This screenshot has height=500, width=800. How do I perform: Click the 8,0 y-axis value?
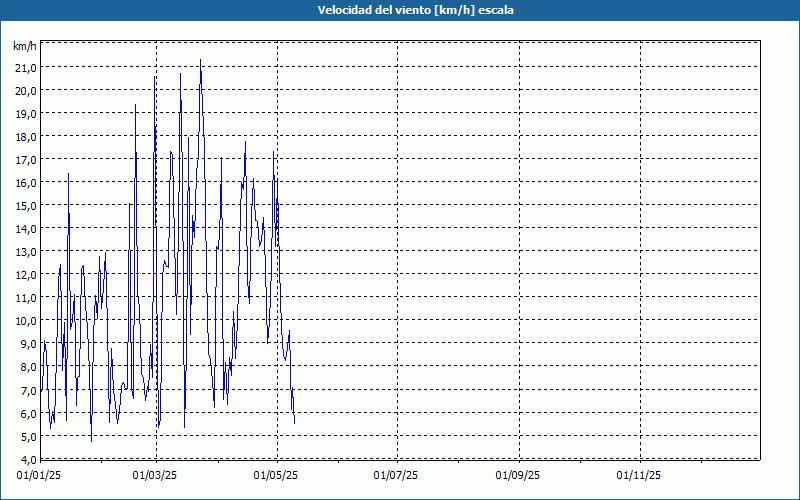pos(29,367)
